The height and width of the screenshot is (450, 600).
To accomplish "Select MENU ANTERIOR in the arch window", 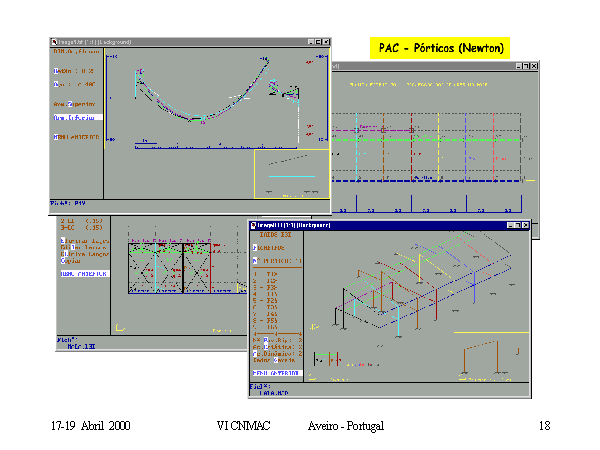I will point(76,137).
